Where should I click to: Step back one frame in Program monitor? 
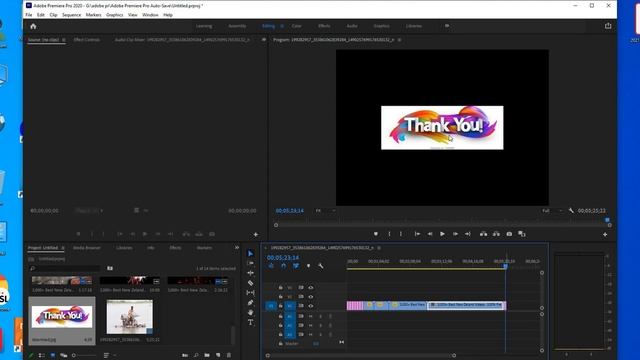click(x=430, y=234)
